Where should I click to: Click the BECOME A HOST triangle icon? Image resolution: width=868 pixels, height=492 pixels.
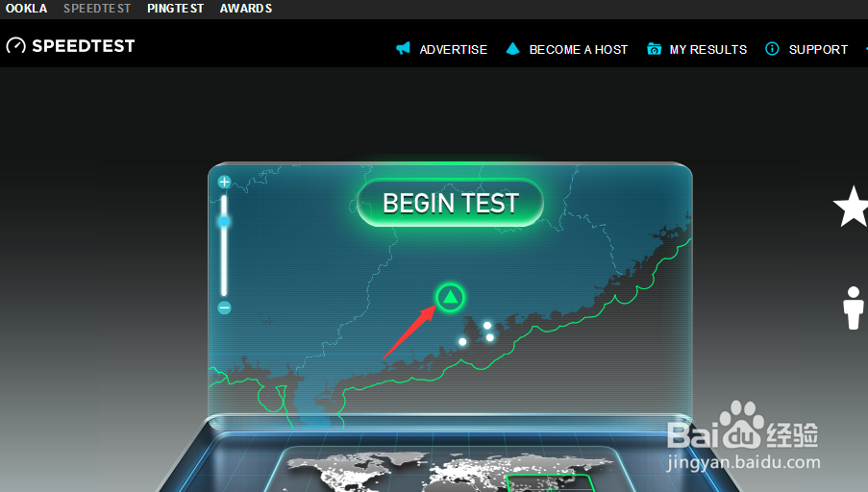512,49
